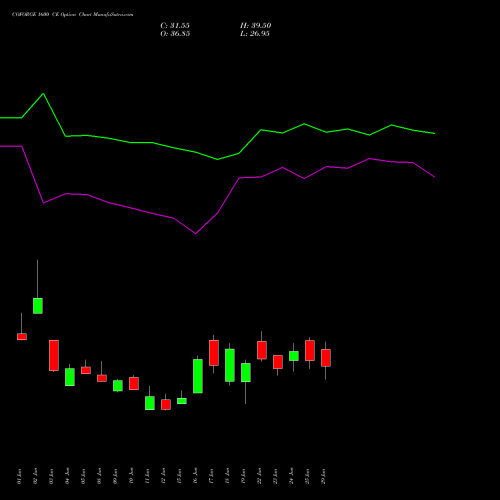Click the 23 date label on x-axis

click(275, 476)
